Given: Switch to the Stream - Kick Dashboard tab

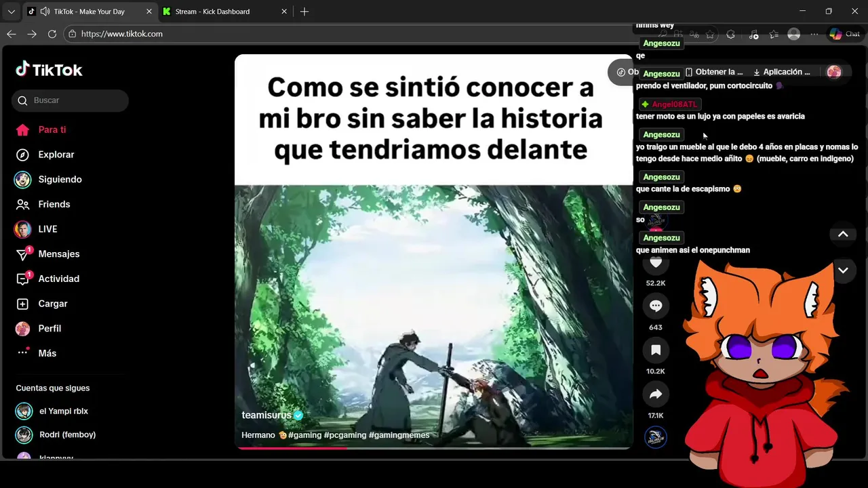Looking at the screenshot, I should tap(226, 12).
